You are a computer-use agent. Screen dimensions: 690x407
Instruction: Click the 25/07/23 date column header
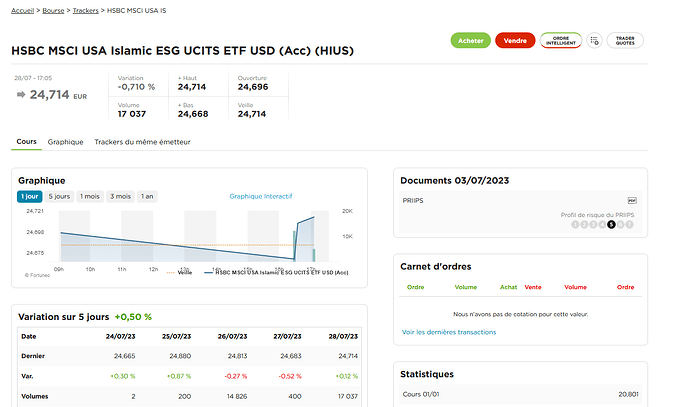click(176, 337)
